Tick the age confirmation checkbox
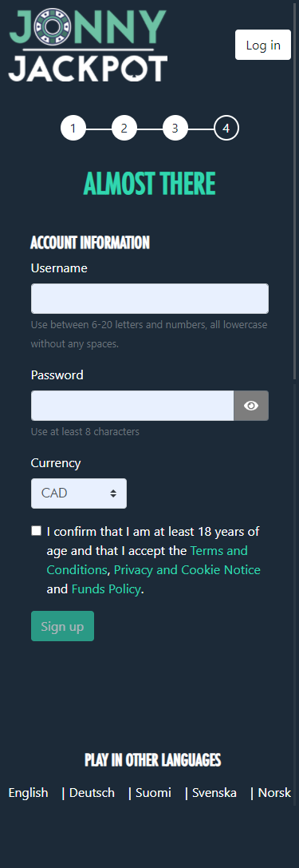299x868 pixels. pos(37,531)
